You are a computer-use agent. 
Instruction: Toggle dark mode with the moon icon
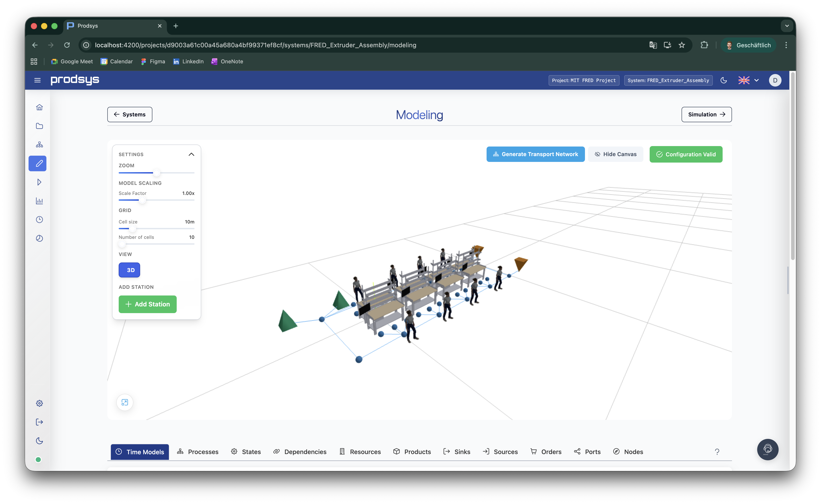pos(724,80)
